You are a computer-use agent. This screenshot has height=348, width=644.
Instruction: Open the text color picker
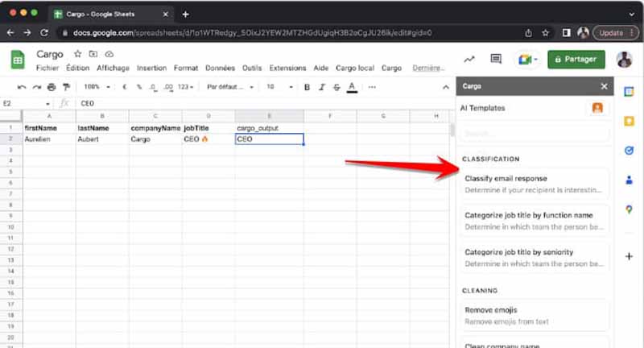[x=351, y=87]
